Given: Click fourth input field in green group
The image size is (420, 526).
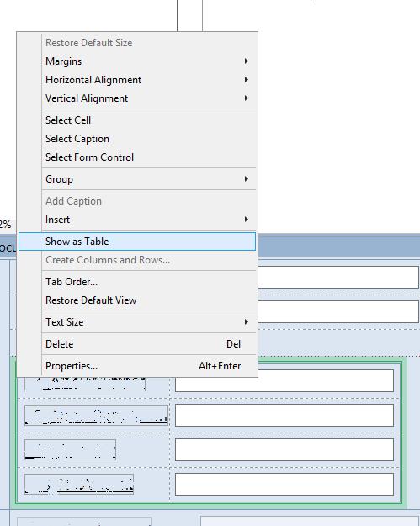Looking at the screenshot, I should (284, 484).
